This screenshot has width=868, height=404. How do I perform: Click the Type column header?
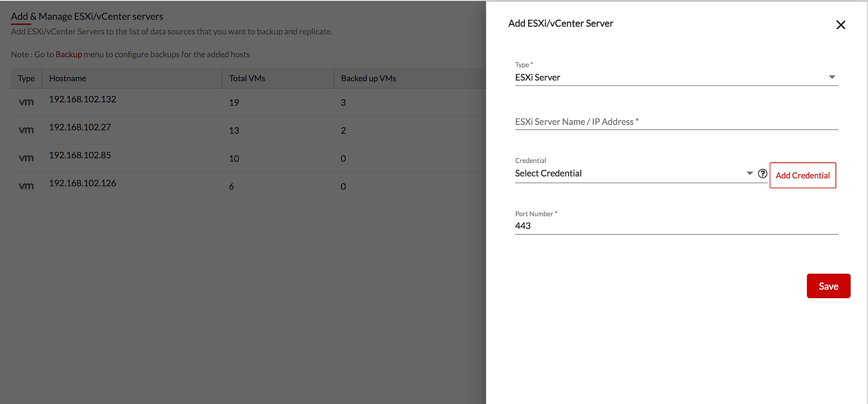pyautogui.click(x=26, y=79)
